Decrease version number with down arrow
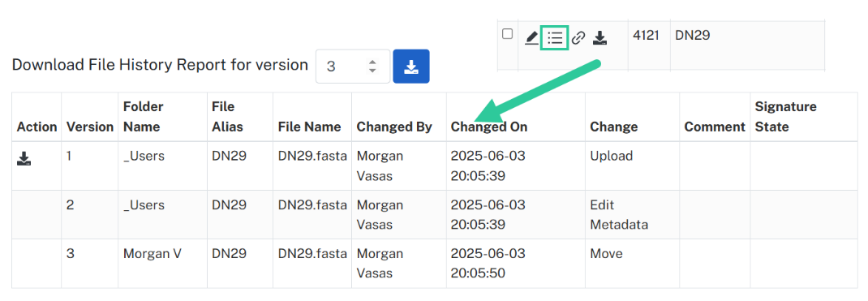868x301 pixels. (372, 71)
